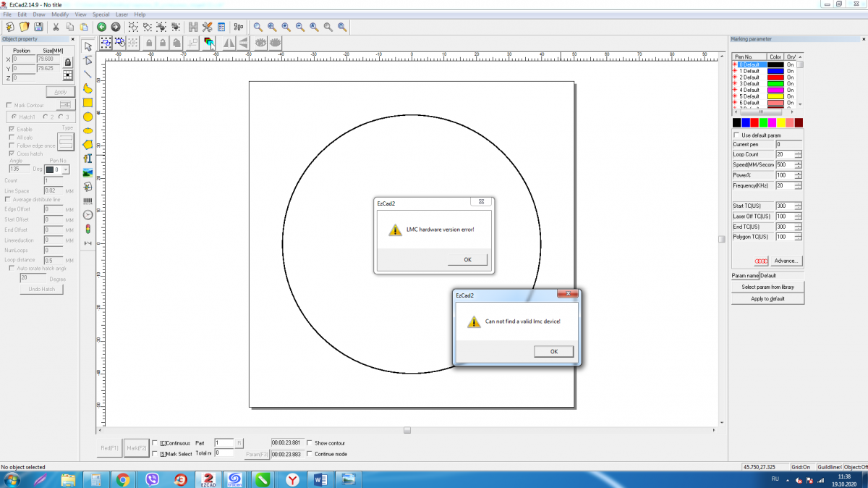Click the Open file folder icon
Screen dimensions: 868x488
click(x=24, y=27)
